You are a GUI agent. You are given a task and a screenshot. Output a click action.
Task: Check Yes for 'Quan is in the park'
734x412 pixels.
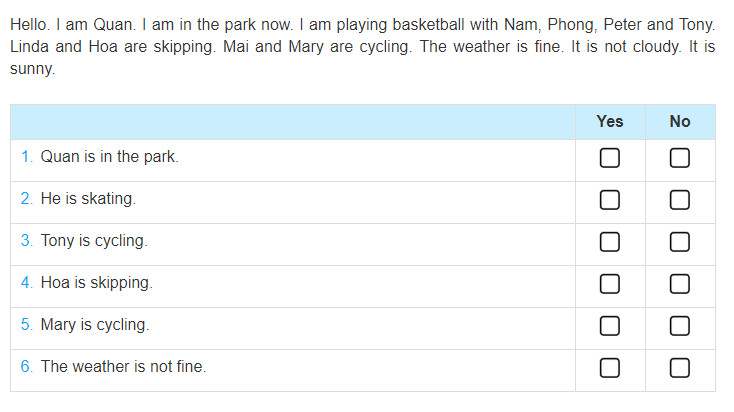point(609,158)
